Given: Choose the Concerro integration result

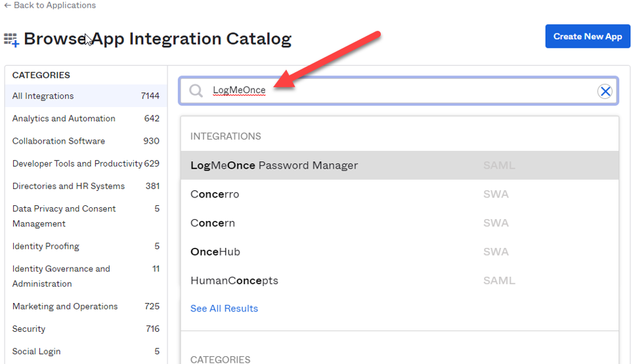Looking at the screenshot, I should coord(399,194).
